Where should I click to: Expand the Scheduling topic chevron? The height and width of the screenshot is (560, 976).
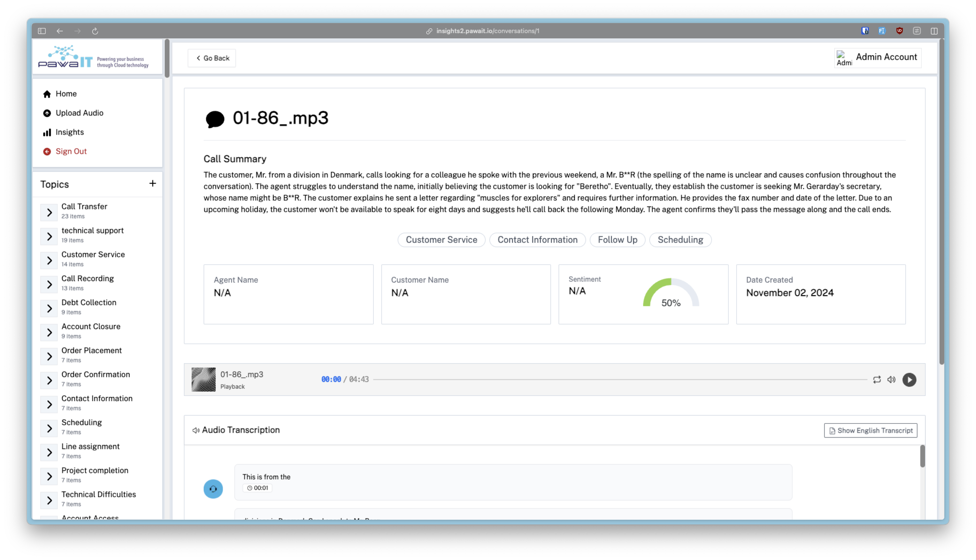point(49,429)
